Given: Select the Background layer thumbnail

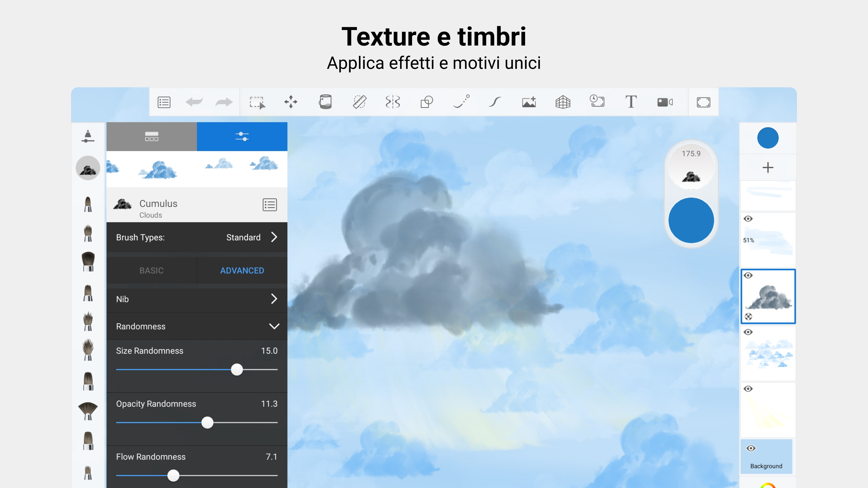Looking at the screenshot, I should point(767,456).
